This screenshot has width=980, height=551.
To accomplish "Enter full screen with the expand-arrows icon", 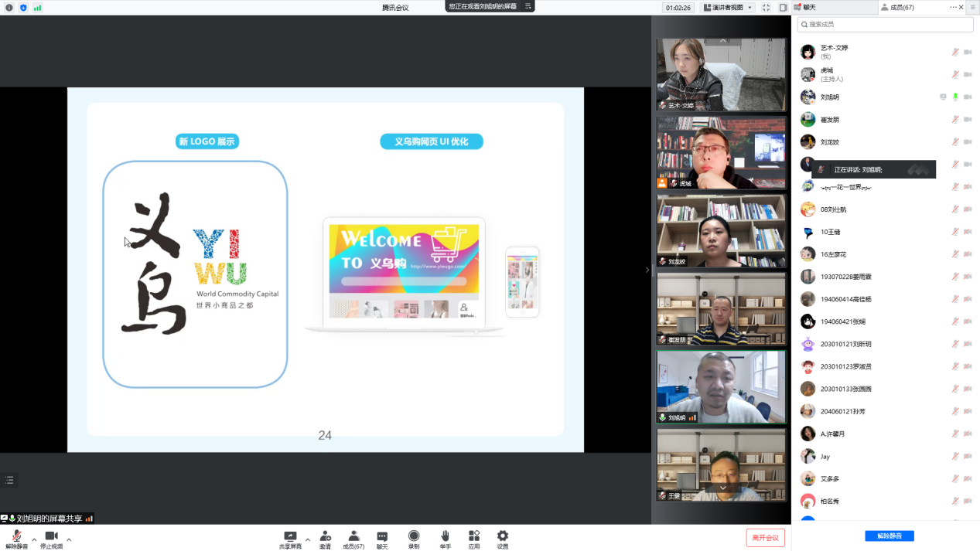I will [x=766, y=7].
